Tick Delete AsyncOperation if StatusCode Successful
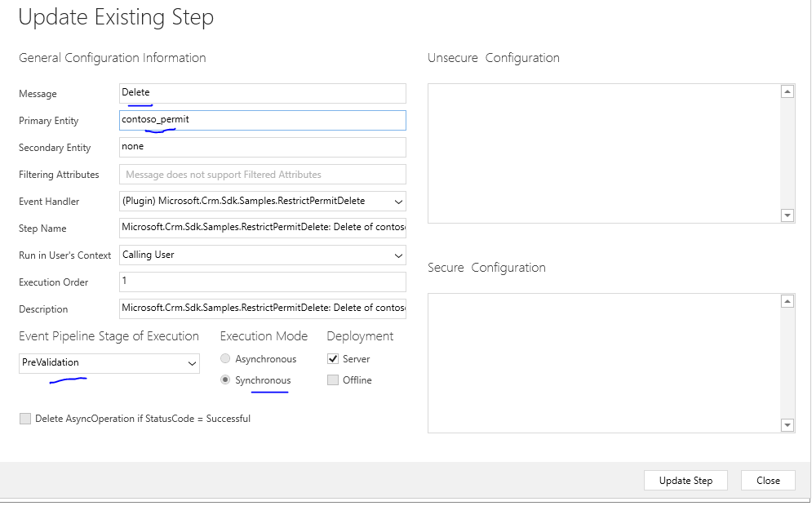812x506 pixels. point(24,419)
